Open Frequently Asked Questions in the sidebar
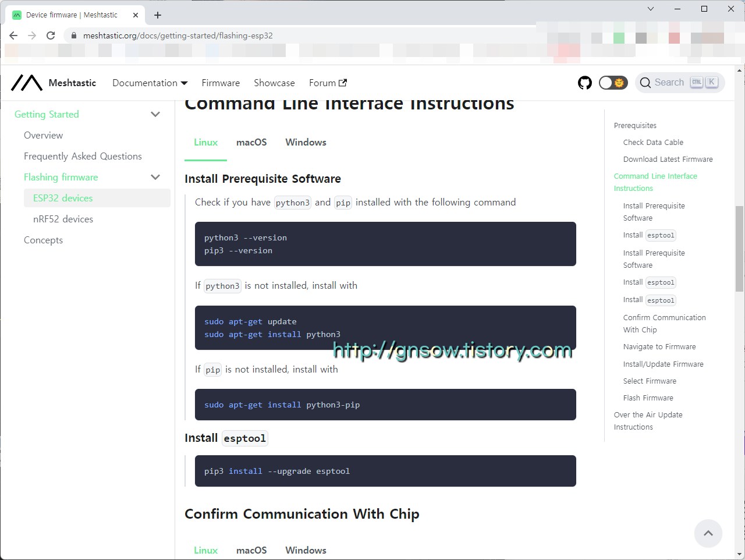 coord(83,156)
